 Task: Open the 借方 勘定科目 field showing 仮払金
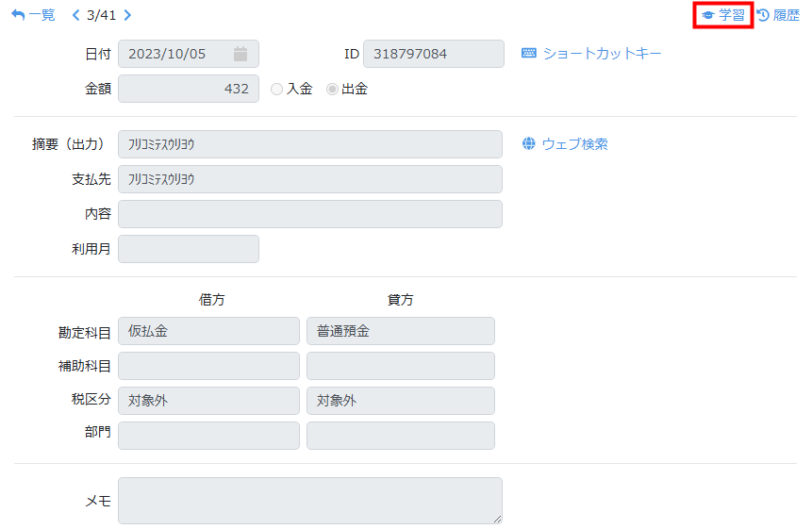[x=208, y=331]
